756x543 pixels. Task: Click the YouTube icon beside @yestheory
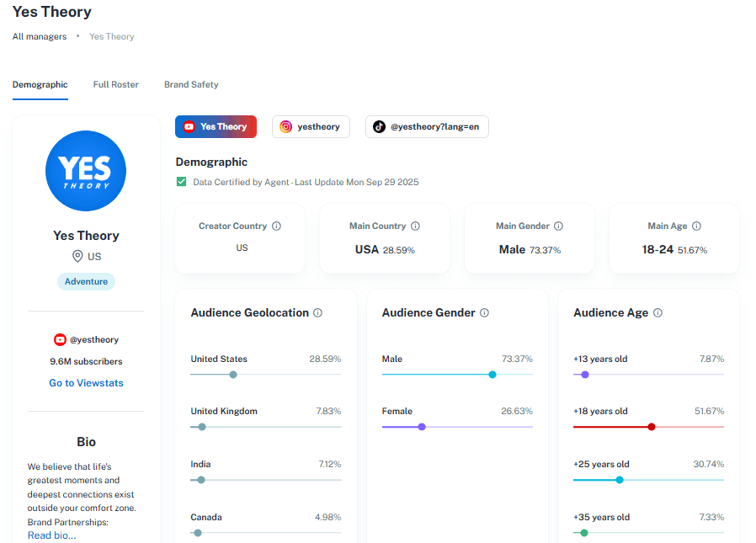tap(60, 340)
